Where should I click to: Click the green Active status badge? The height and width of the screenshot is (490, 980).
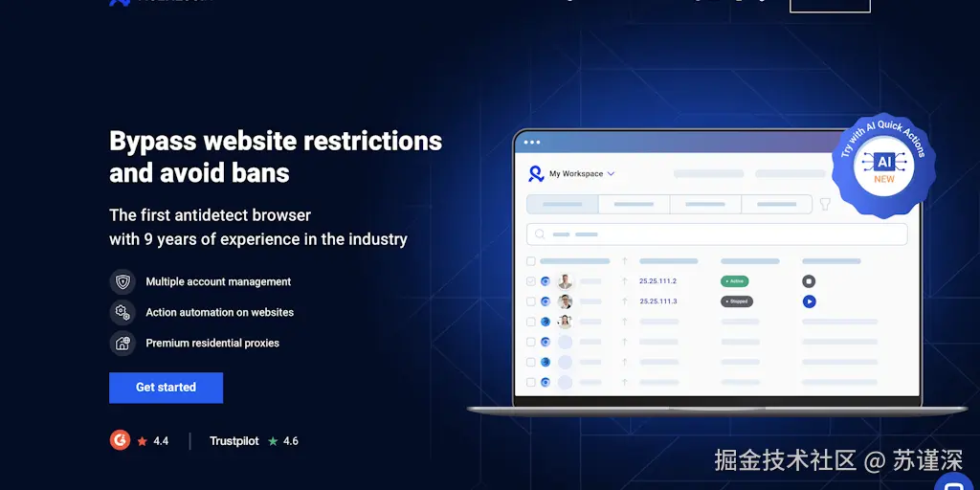[734, 281]
